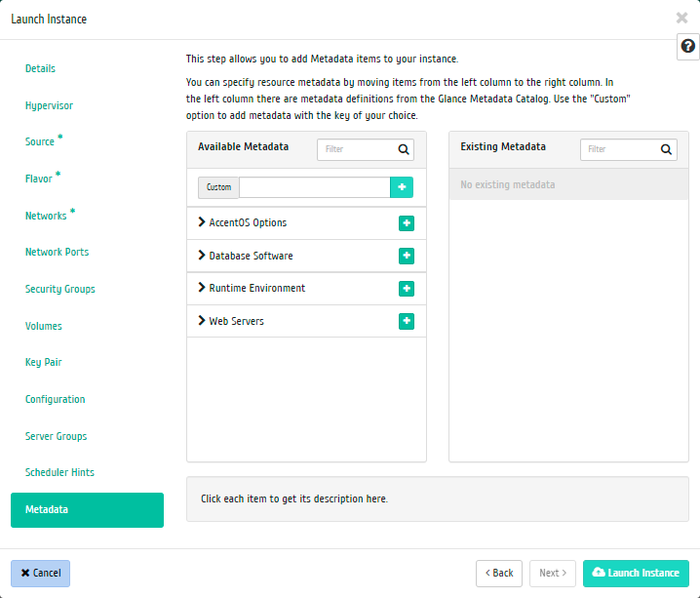Go to the Hypervisor step
700x598 pixels.
click(x=49, y=105)
